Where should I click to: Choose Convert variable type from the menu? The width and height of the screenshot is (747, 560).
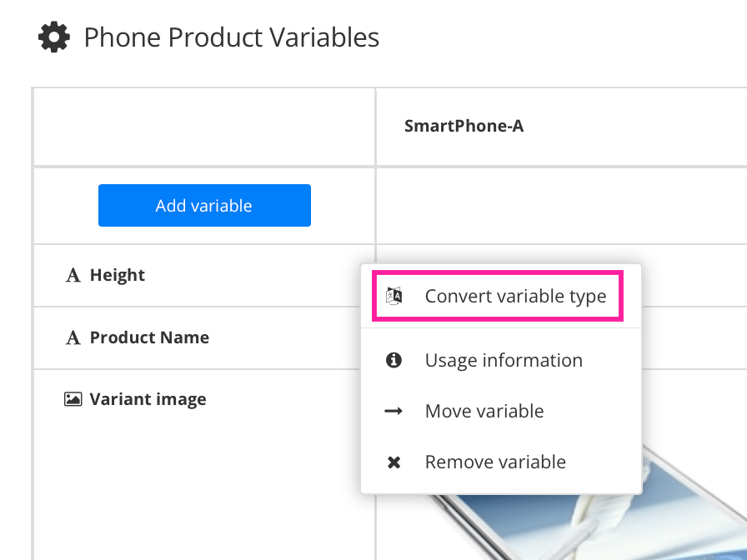pyautogui.click(x=515, y=296)
